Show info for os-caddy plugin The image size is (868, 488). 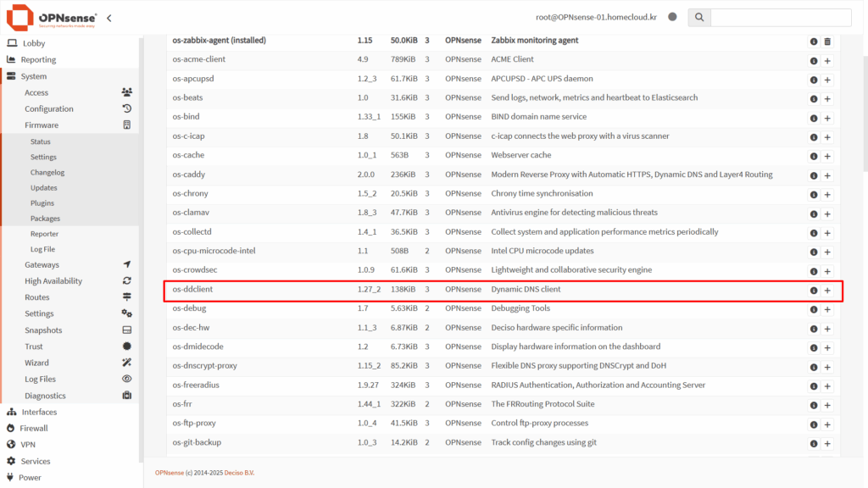(814, 175)
